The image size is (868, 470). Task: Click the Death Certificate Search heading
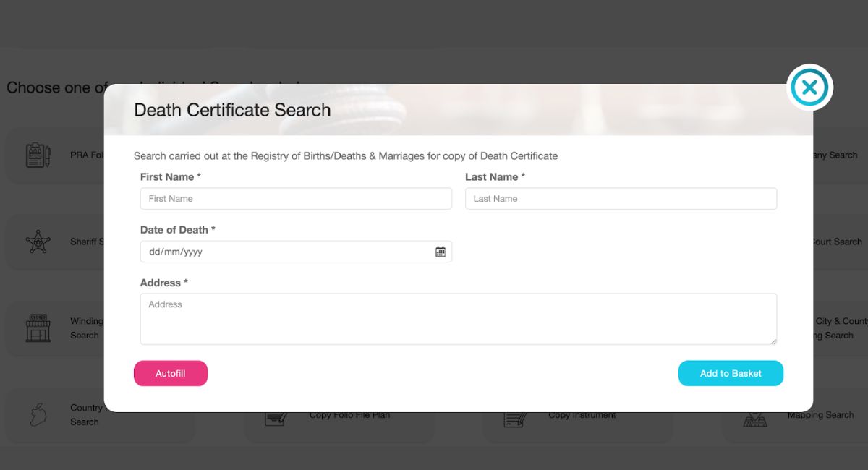(232, 110)
